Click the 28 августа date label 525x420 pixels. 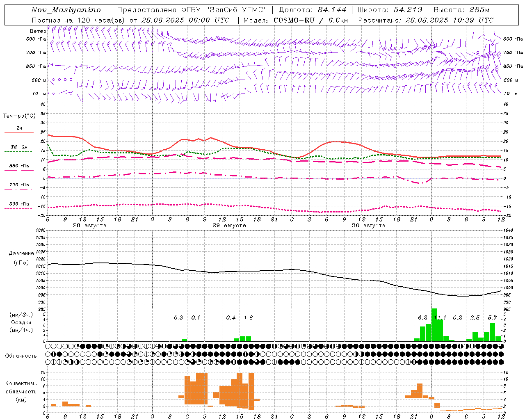tap(90, 226)
